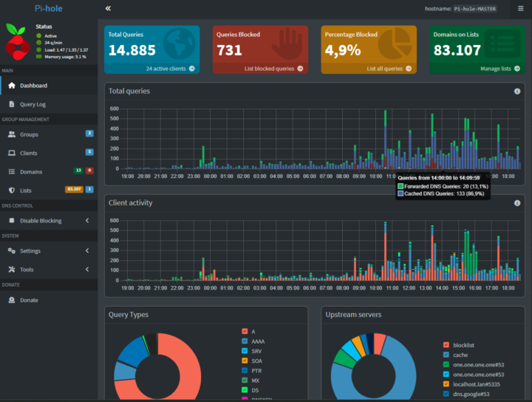Open the Query Log menu item
The height and width of the screenshot is (402, 532).
tap(49, 104)
